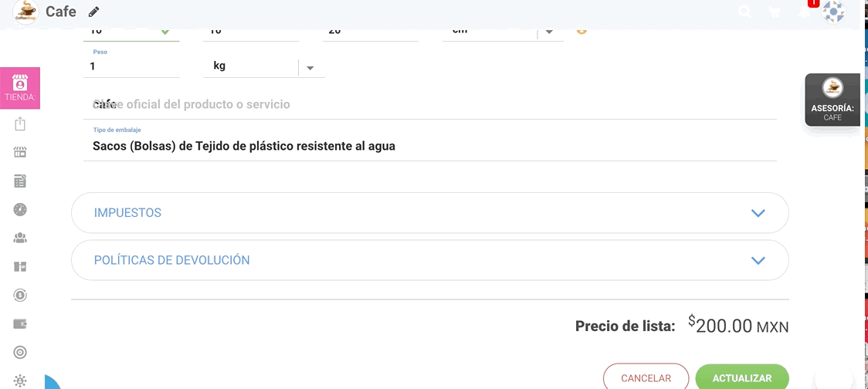Click the Cancelar button
This screenshot has width=868, height=389.
pos(646,377)
